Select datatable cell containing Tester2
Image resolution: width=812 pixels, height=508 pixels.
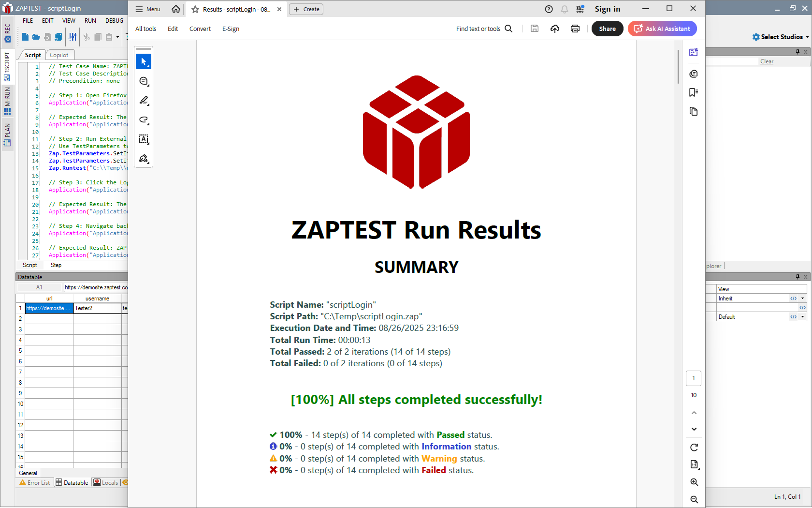pyautogui.click(x=98, y=308)
